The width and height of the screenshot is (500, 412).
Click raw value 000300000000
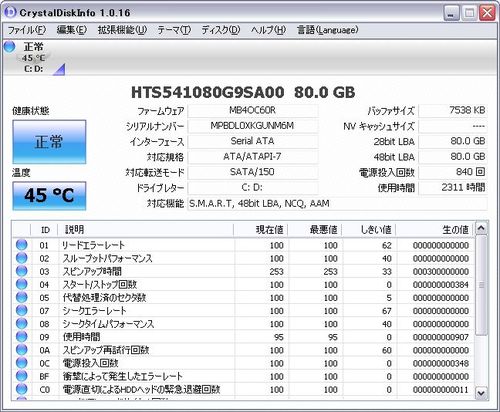click(441, 272)
